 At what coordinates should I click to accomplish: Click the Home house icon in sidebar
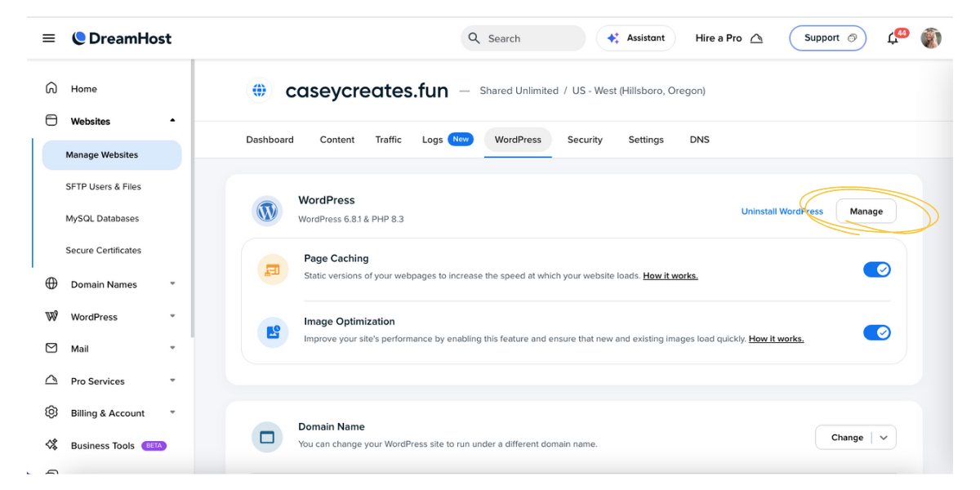tap(51, 88)
